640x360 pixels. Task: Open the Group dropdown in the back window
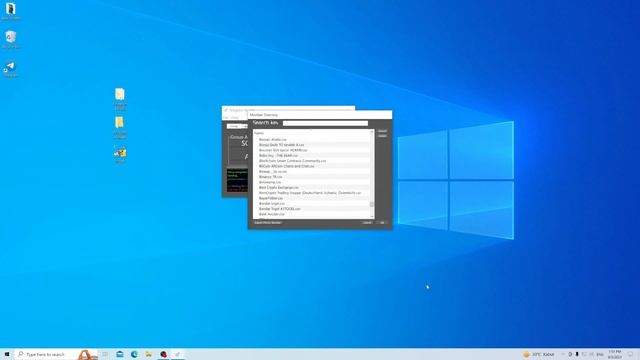[x=237, y=127]
